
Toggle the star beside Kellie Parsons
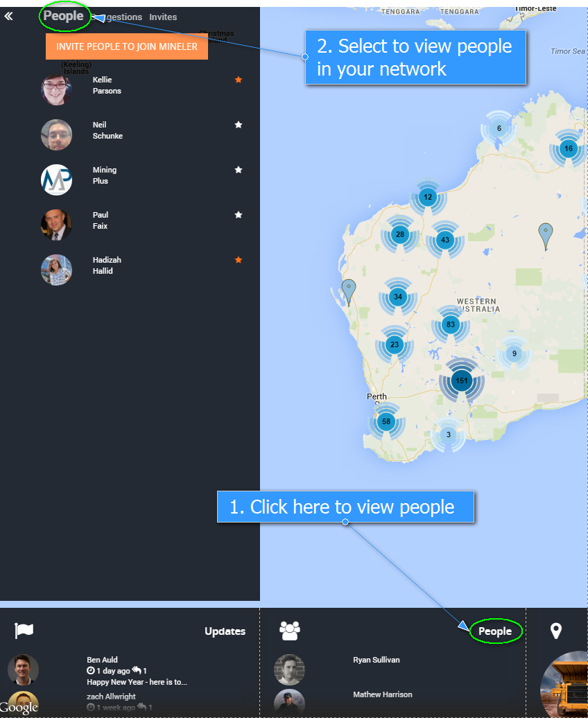point(239,80)
